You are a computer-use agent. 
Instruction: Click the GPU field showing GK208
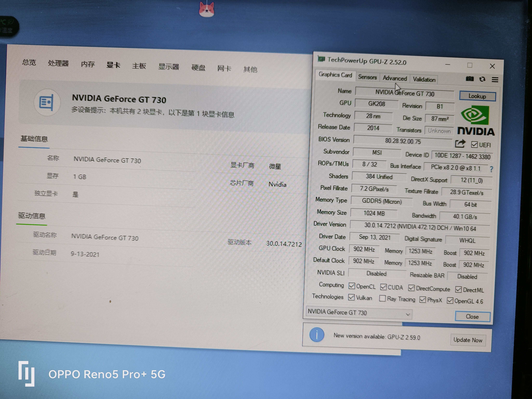376,104
